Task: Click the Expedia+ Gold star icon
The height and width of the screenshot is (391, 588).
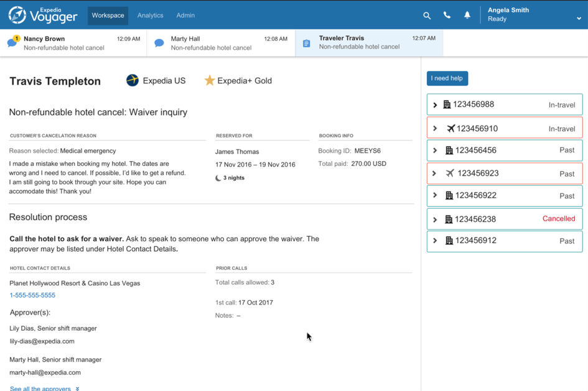Action: point(210,81)
